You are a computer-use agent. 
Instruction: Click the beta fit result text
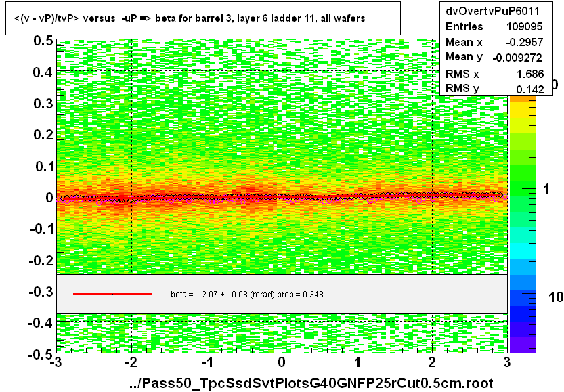pyautogui.click(x=246, y=295)
